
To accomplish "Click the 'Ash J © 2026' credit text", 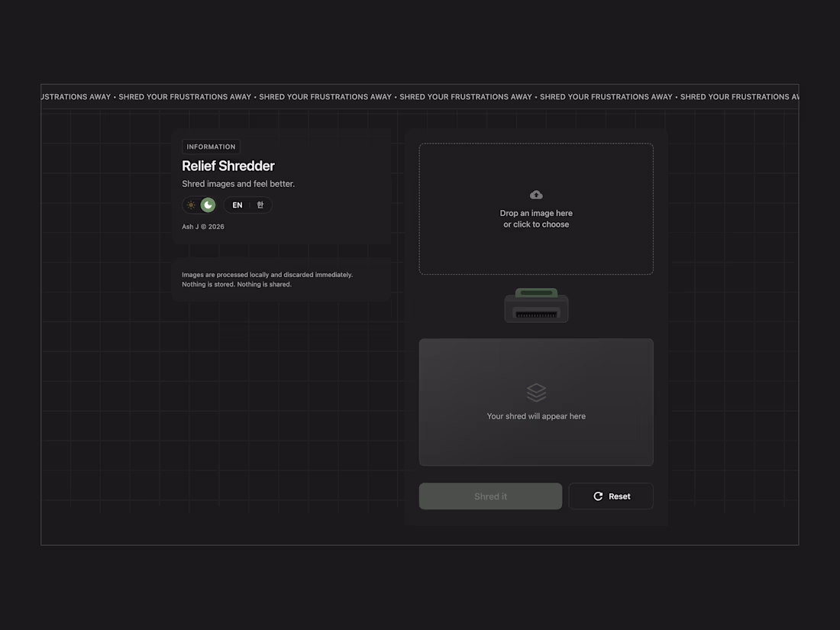I will 202,226.
